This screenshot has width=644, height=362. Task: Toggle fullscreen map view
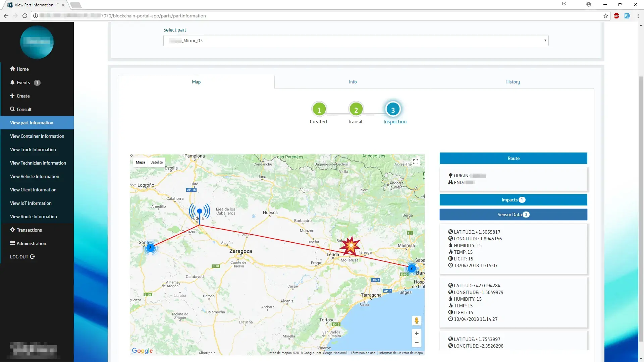pos(416,162)
